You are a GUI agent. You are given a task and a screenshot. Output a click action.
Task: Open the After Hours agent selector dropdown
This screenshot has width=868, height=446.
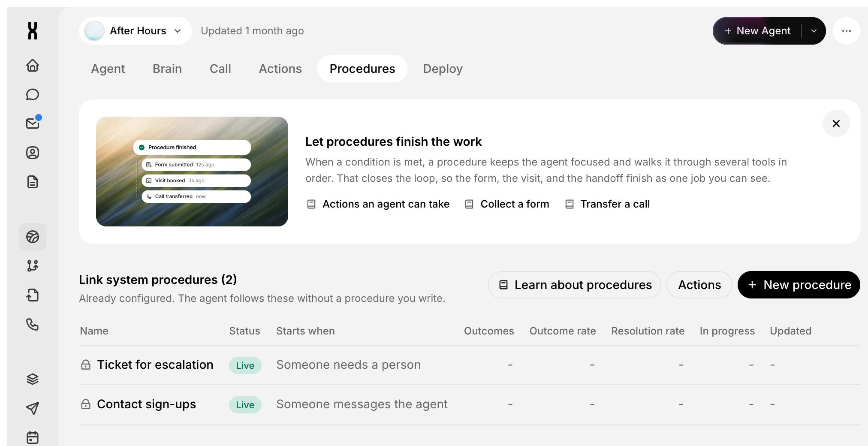[136, 31]
